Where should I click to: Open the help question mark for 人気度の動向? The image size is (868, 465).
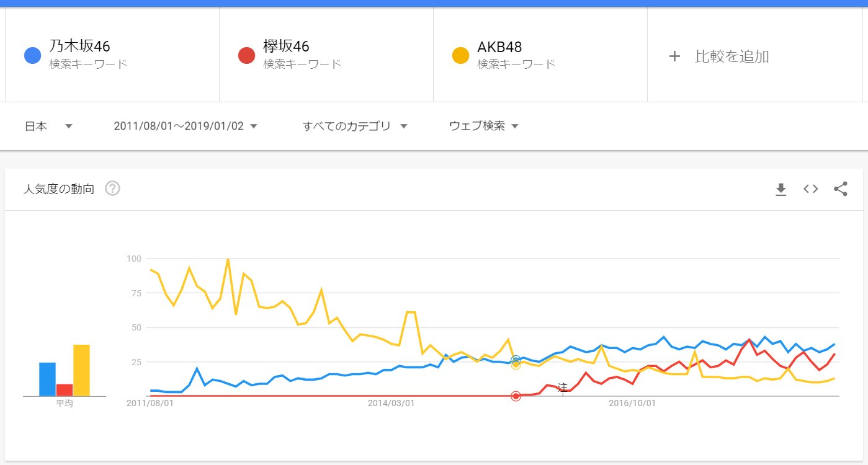pos(112,188)
